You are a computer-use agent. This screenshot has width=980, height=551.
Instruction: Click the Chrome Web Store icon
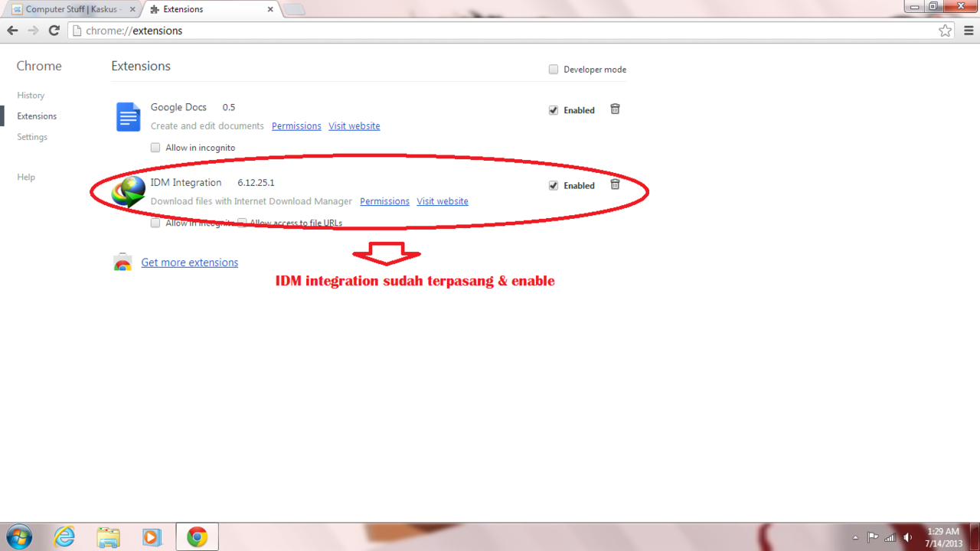[122, 262]
